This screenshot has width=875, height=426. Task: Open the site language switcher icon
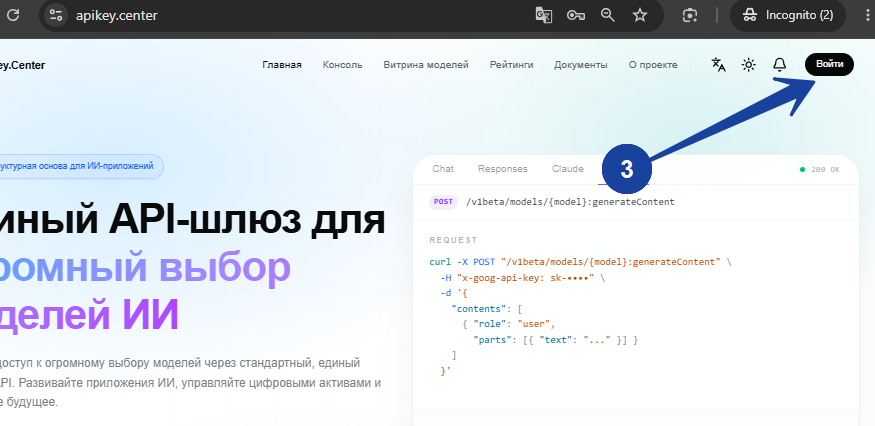point(719,65)
